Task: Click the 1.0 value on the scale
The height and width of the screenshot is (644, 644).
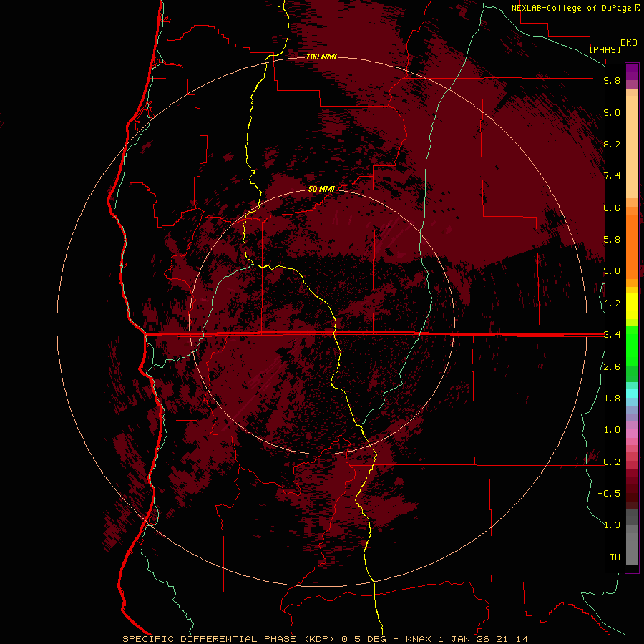Action: 612,430
